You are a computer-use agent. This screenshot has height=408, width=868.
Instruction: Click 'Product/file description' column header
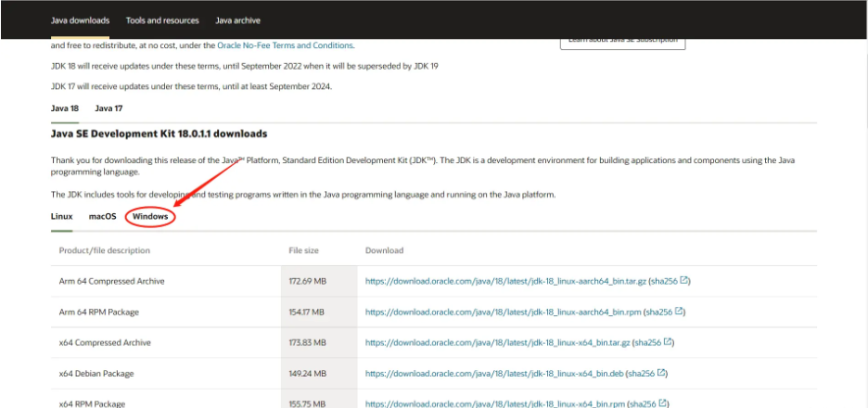pyautogui.click(x=105, y=250)
